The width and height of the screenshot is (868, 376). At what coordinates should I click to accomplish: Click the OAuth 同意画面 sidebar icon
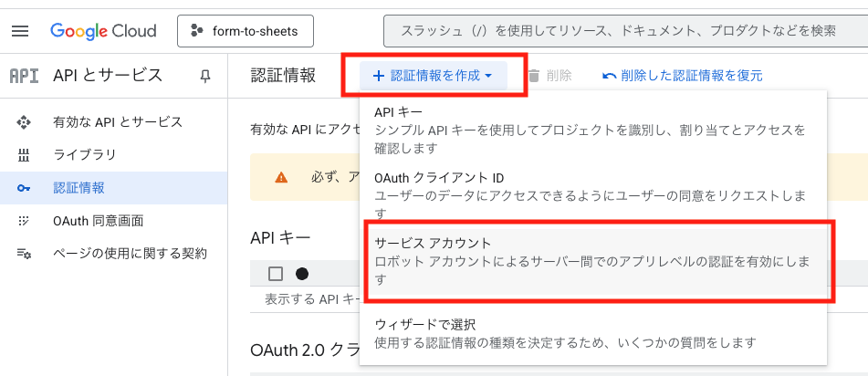(24, 221)
